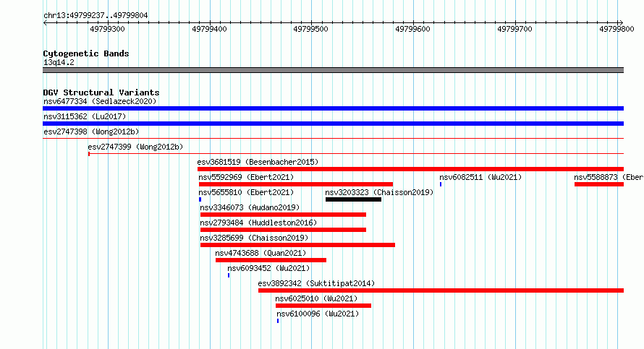Click the blue bar under nsv3115362
Screen dimensions: 644x349
[333, 124]
